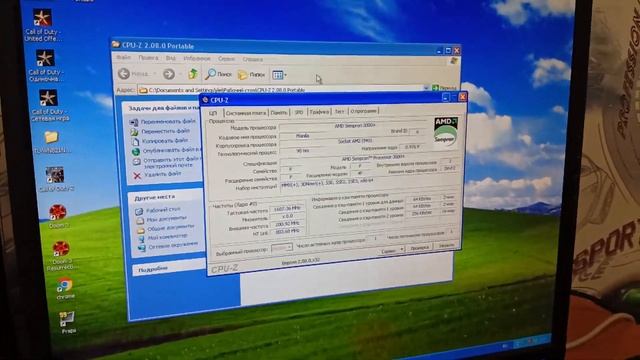The image size is (640, 360).
Task: Open Call of Duty United Offensive desktop shortcut
Action: [42, 24]
